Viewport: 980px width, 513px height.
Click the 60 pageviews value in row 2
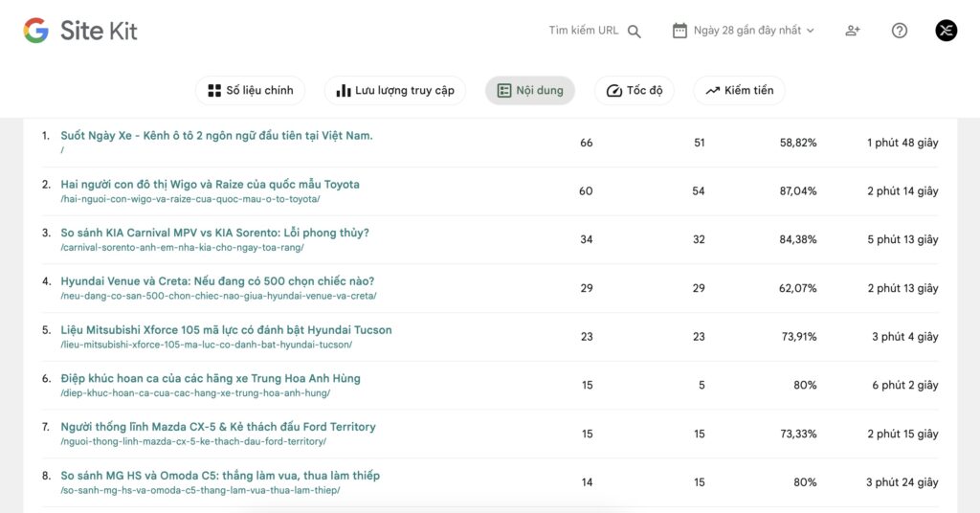pos(586,191)
